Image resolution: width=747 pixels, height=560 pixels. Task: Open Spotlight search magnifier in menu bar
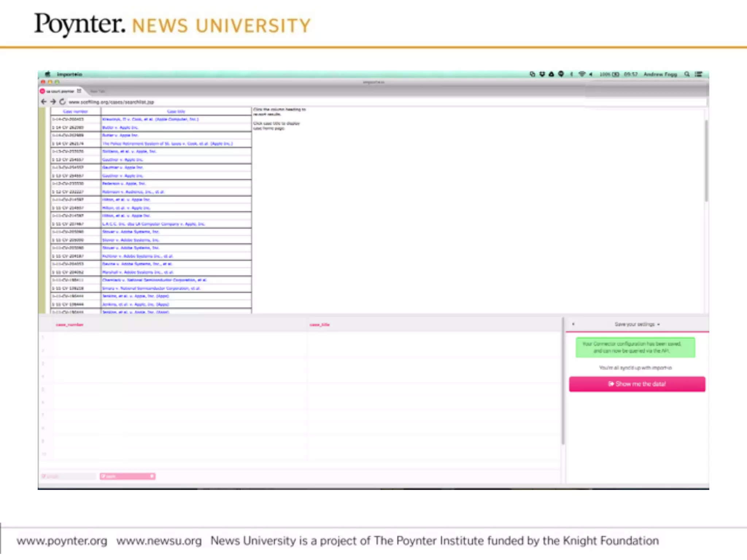(687, 74)
